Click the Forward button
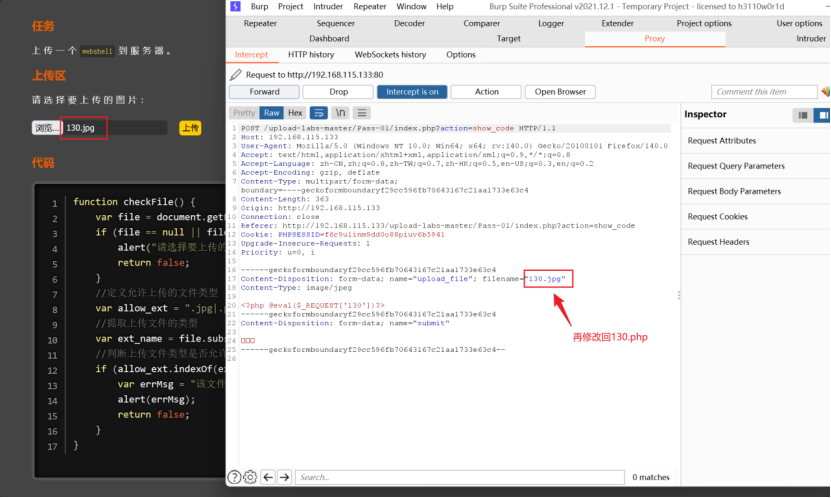This screenshot has width=831, height=498. (x=264, y=92)
